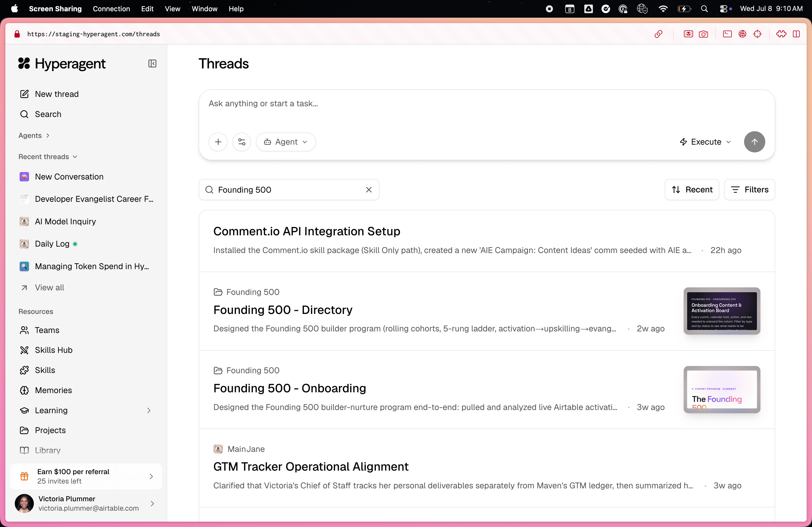Screen dimensions: 812x527
Task: Open the AI Model Inquiry thread
Action: pyautogui.click(x=86, y=221)
